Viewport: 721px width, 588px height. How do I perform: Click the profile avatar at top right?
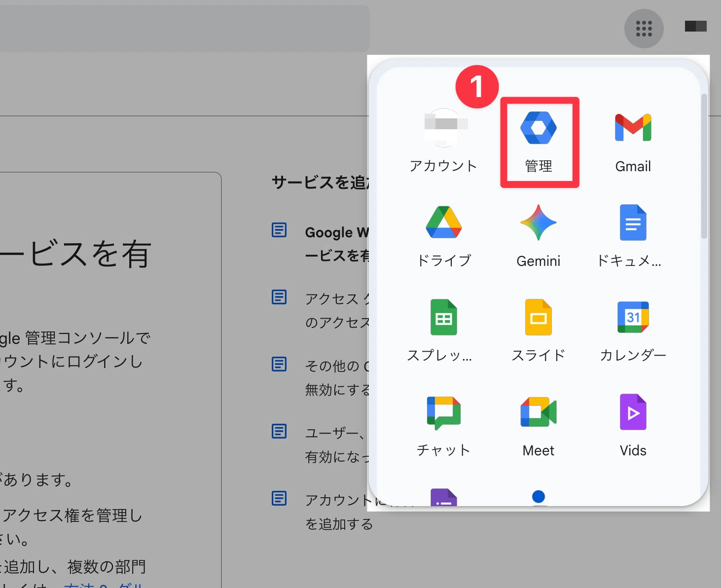tap(695, 26)
